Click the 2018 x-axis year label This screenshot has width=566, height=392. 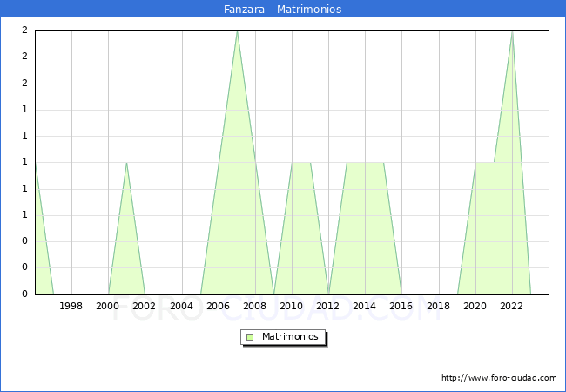click(x=439, y=306)
